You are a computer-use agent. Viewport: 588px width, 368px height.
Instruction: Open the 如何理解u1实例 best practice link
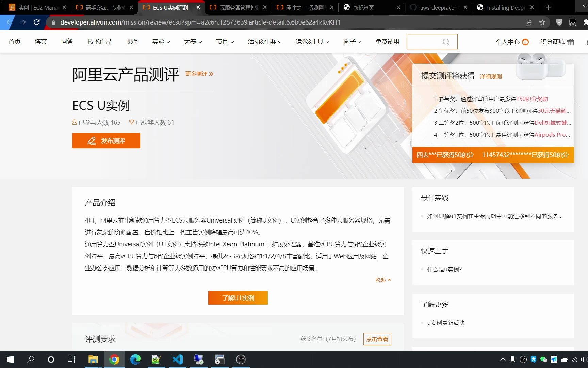tap(495, 216)
